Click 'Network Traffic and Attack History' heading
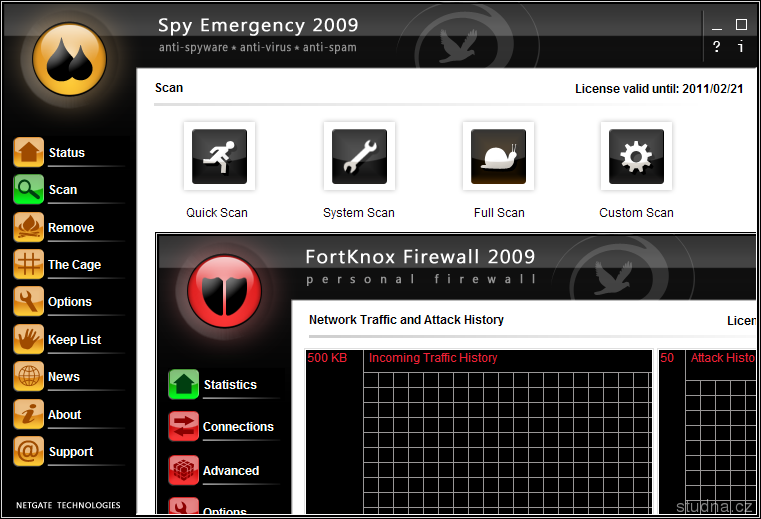761x519 pixels. coord(406,320)
